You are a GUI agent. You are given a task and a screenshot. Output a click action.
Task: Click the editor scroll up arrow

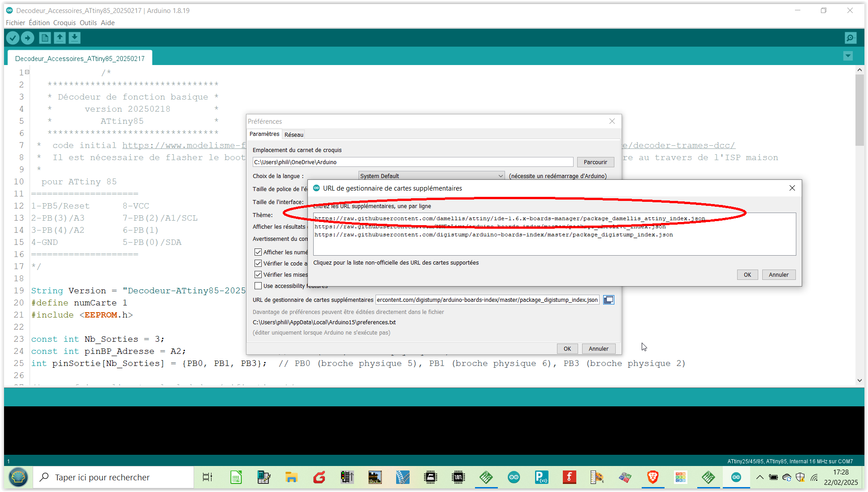859,70
